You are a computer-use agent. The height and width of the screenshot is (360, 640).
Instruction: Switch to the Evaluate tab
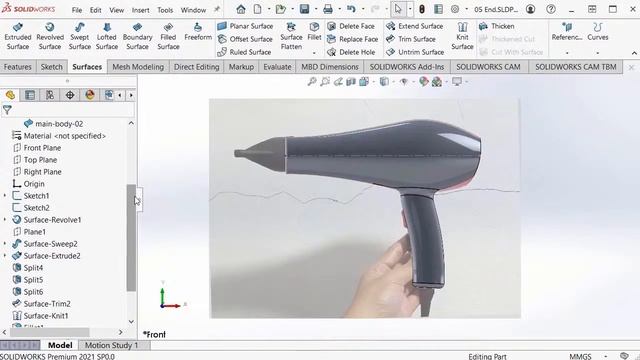point(277,67)
